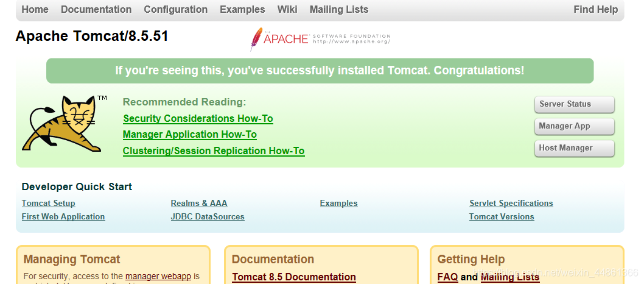Image resolution: width=644 pixels, height=284 pixels.
Task: Click the Apache Tomcat/8.5.51 heading
Action: [x=92, y=36]
